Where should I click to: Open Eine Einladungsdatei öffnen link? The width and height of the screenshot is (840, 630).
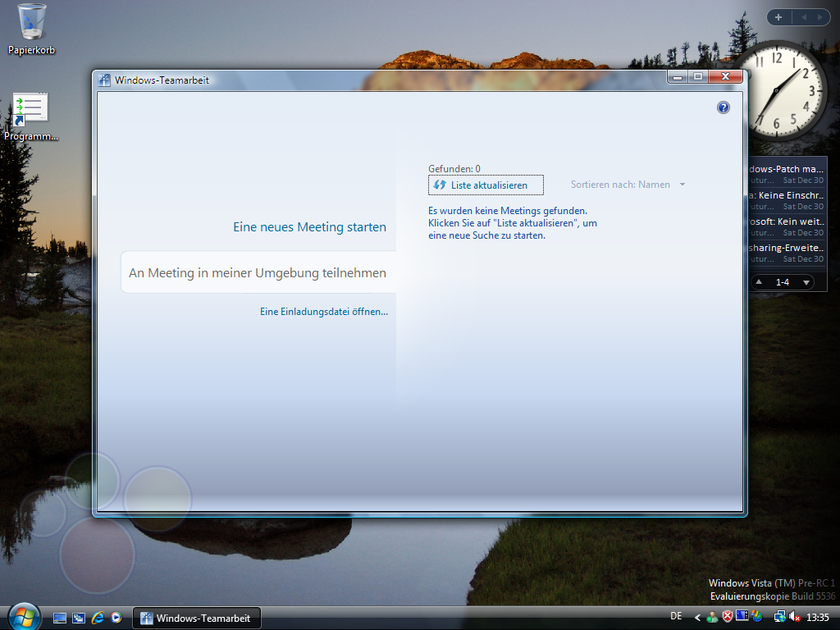tap(324, 311)
